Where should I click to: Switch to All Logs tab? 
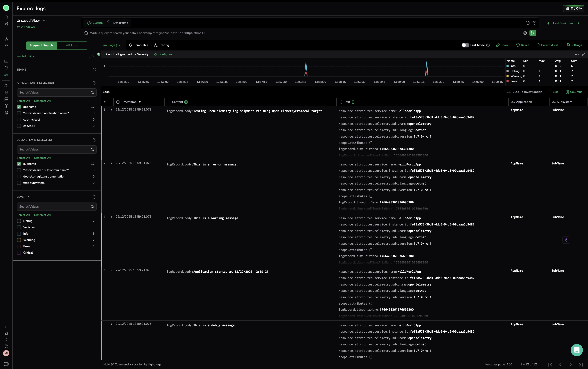[72, 45]
